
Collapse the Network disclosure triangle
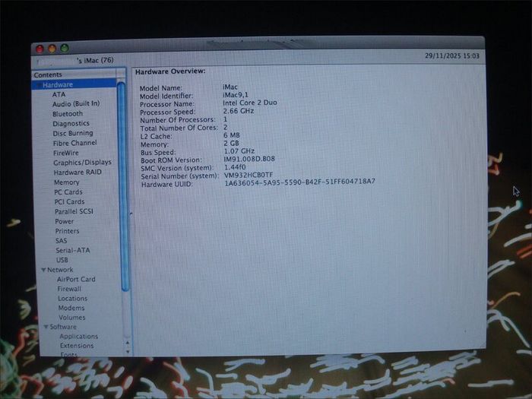pyautogui.click(x=43, y=270)
